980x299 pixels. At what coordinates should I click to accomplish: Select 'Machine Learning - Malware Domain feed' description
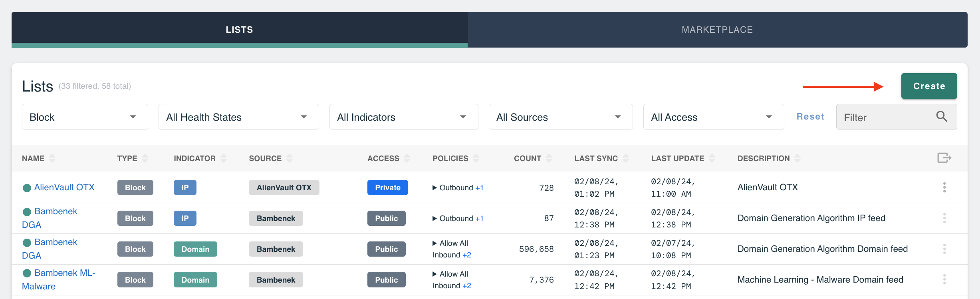click(820, 279)
